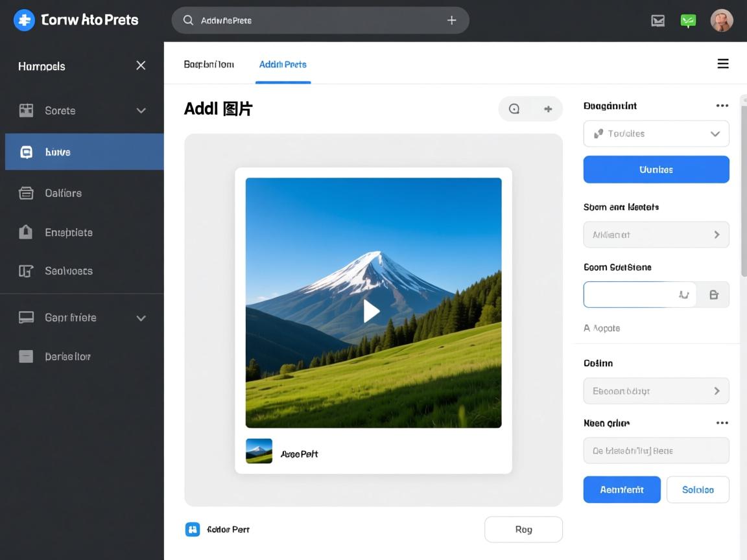Click the plus icon beside Addl heading
This screenshot has width=747, height=560.
coord(548,109)
